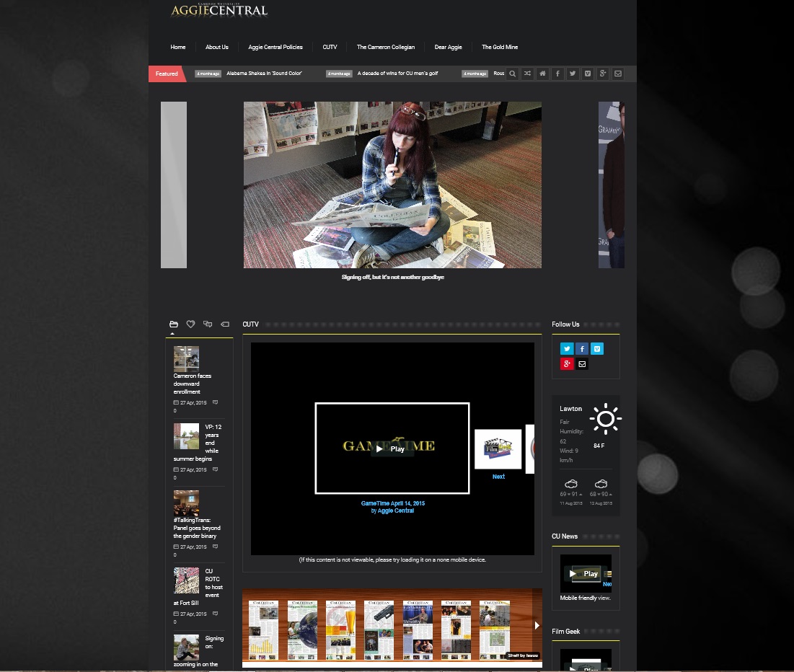Viewport: 794px width, 672px height.
Task: Click the home icon in the featured bar
Action: point(542,74)
